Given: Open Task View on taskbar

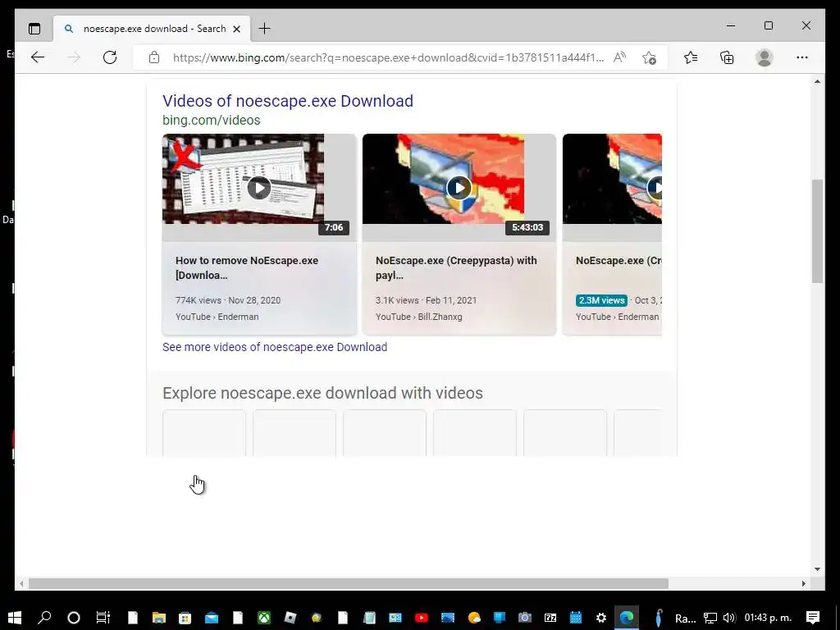Looking at the screenshot, I should point(103,618).
